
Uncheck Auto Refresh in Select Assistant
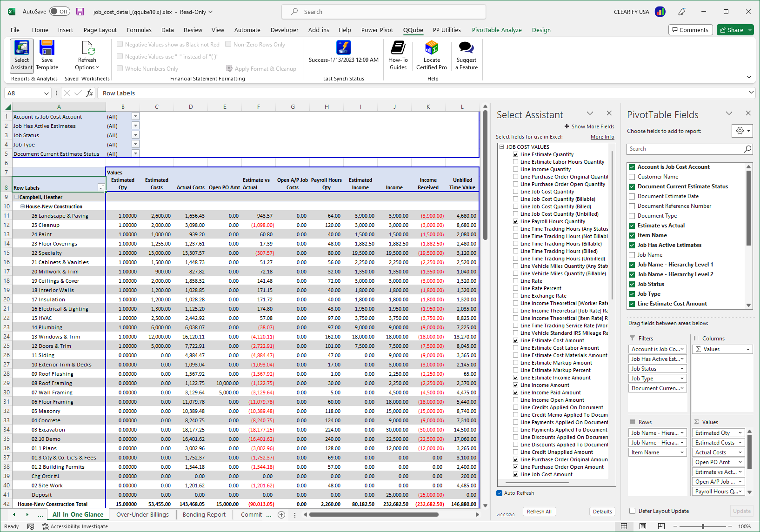[x=499, y=493]
